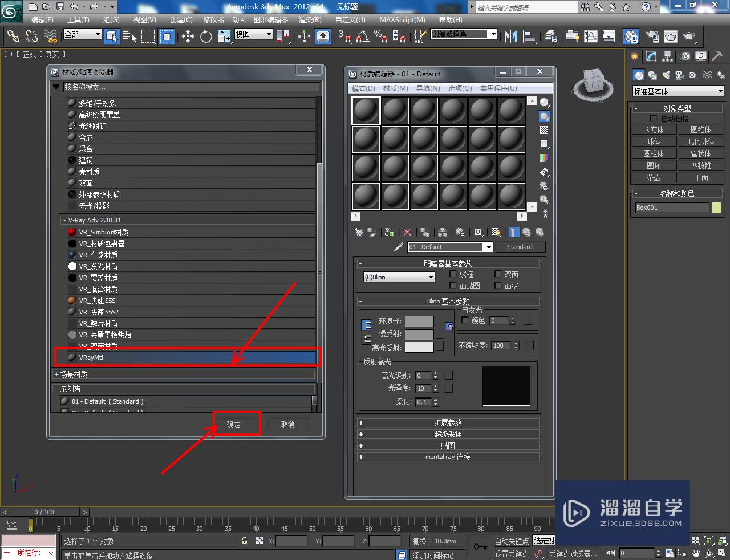Open the 01 - Default material name dropdown

(450, 247)
